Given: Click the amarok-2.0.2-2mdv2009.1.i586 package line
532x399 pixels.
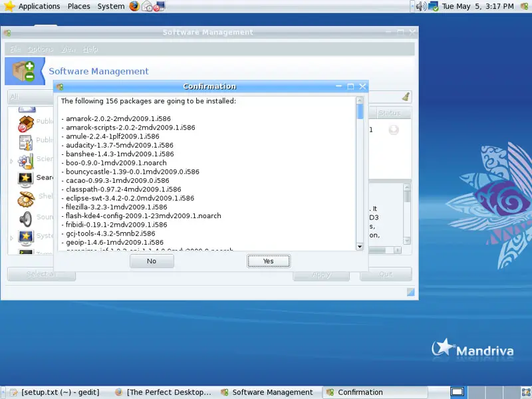Looking at the screenshot, I should (x=116, y=119).
